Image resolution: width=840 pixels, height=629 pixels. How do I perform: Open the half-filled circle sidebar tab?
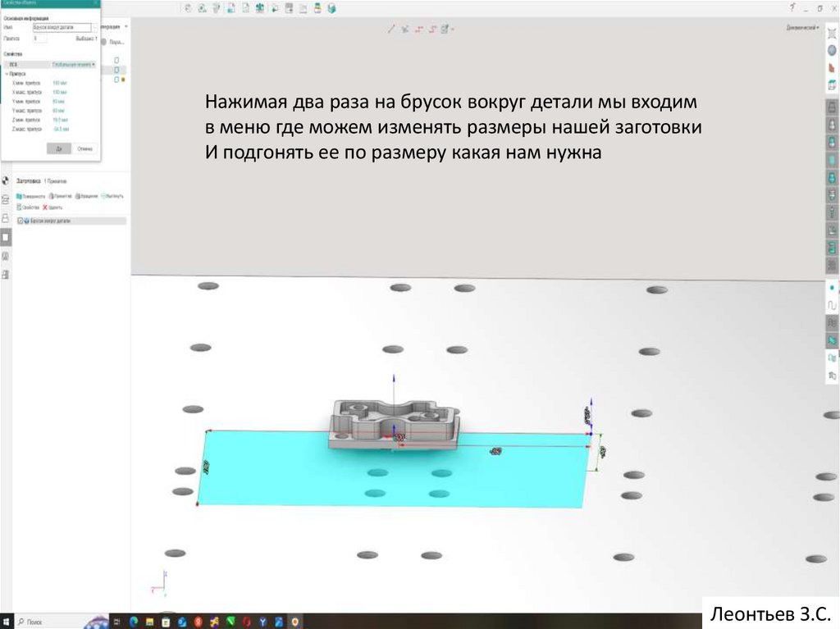click(6, 180)
